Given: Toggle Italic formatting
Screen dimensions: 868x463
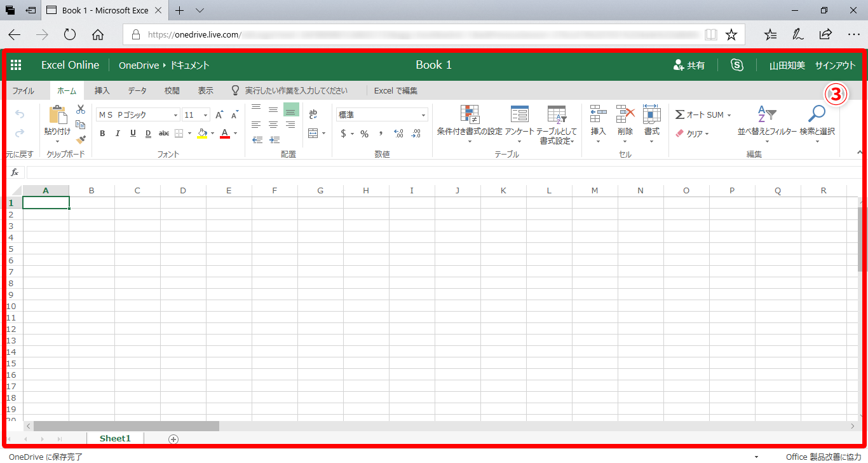Looking at the screenshot, I should tap(118, 134).
